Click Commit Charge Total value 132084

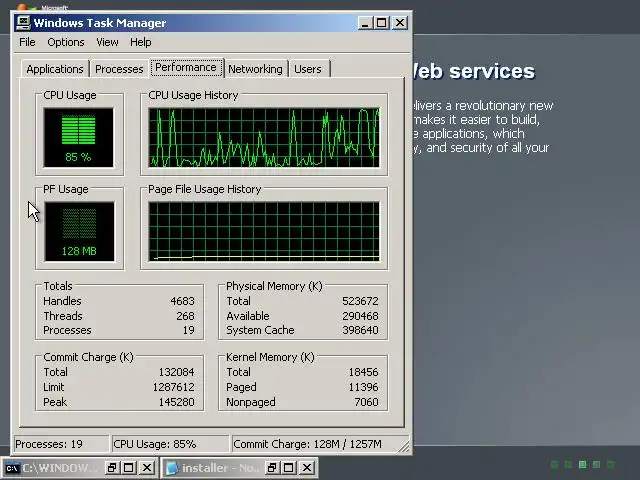[176, 372]
